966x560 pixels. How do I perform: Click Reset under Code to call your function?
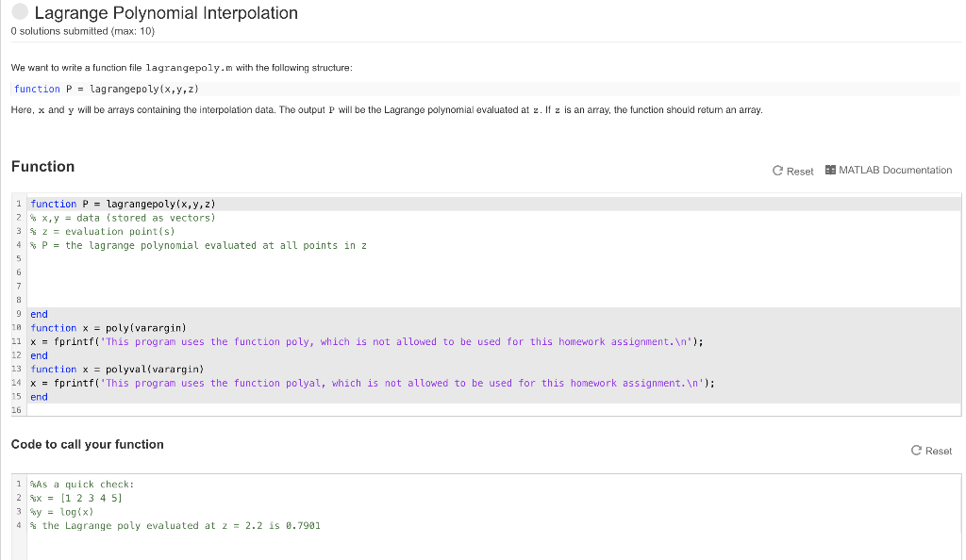932,451
